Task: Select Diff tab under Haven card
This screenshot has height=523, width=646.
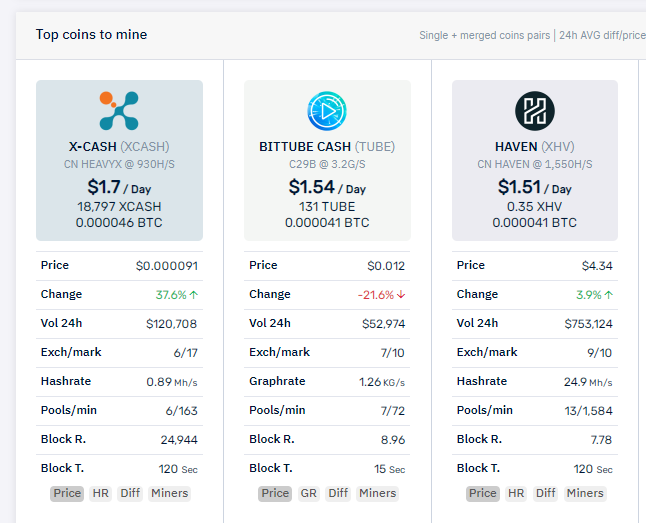Action: pyautogui.click(x=545, y=493)
